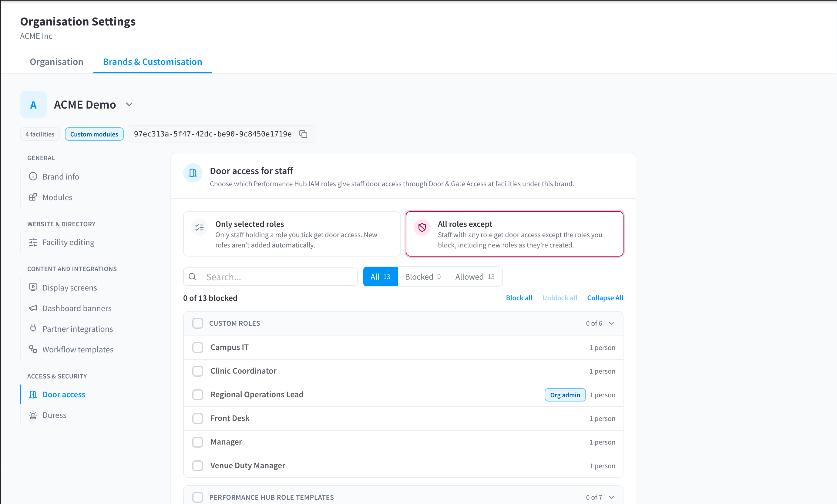Click the checklist icon on Only selected roles

point(200,227)
